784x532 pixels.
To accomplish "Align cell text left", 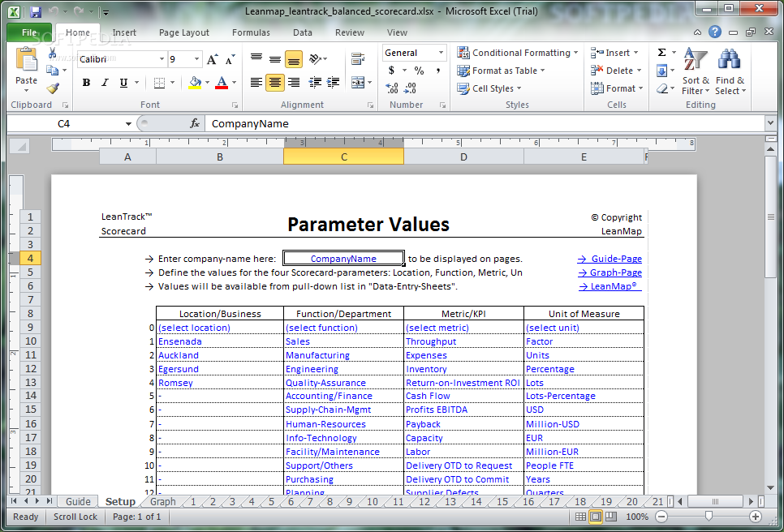I will click(256, 83).
